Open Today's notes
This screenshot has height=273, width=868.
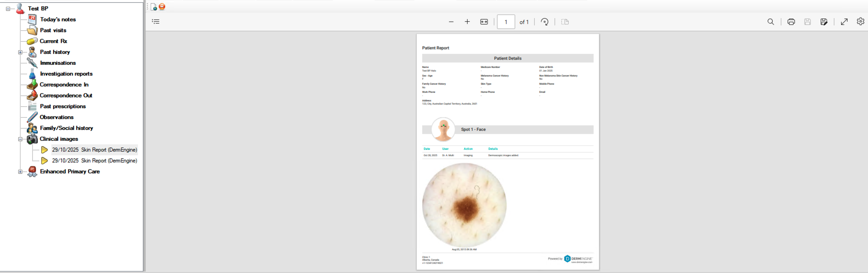coord(58,19)
